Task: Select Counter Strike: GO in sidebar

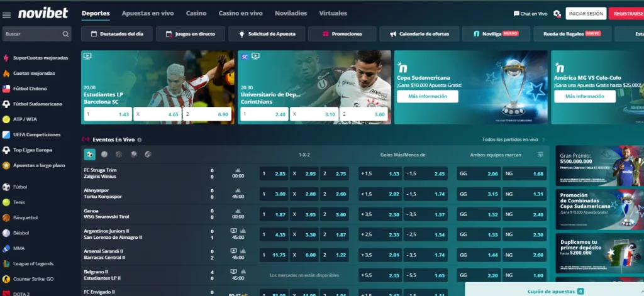Action: click(28, 279)
